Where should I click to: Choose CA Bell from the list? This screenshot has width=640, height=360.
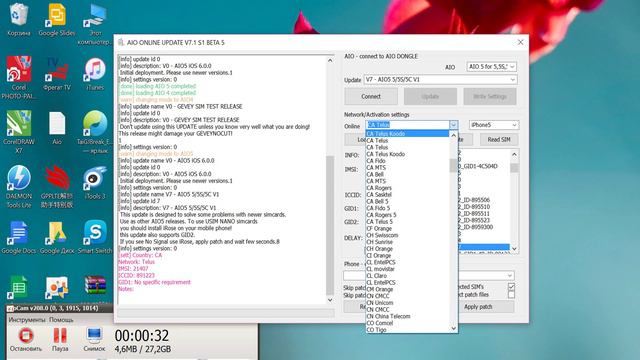point(407,174)
